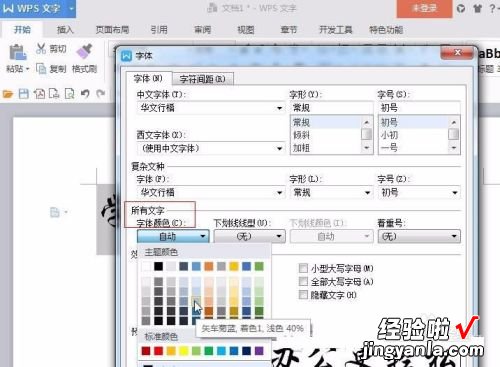Image resolution: width=500 pixels, height=367 pixels.
Task: Open the 视图 ribbon tab
Action: pyautogui.click(x=246, y=30)
